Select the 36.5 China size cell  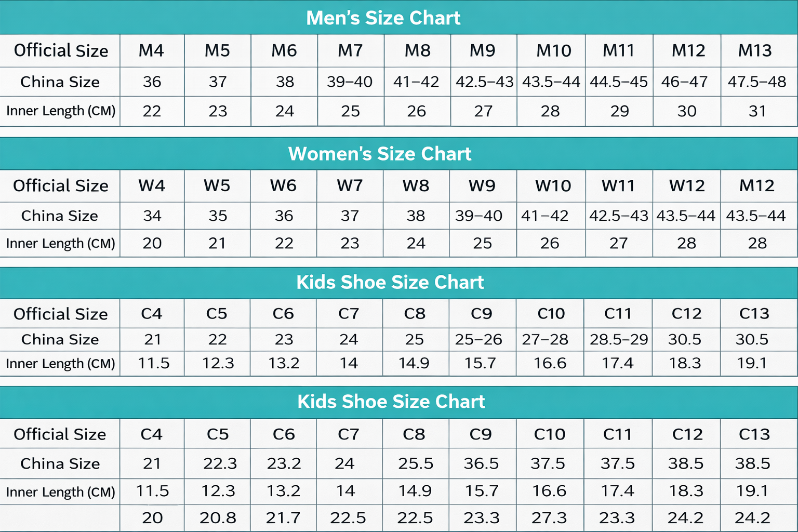481,463
